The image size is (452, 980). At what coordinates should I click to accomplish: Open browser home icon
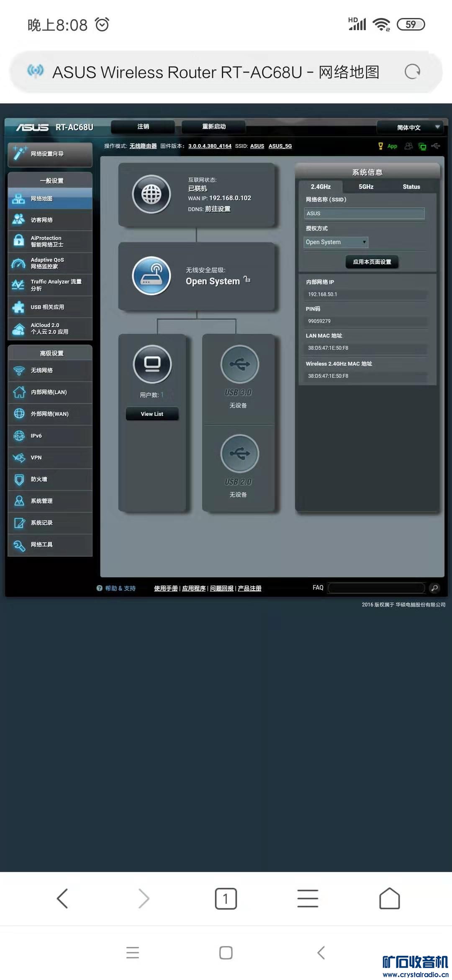(390, 899)
